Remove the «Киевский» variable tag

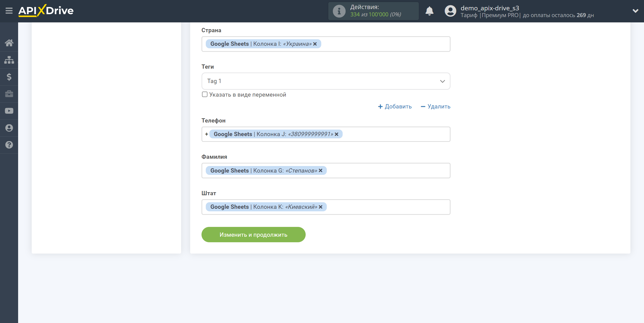(x=320, y=207)
